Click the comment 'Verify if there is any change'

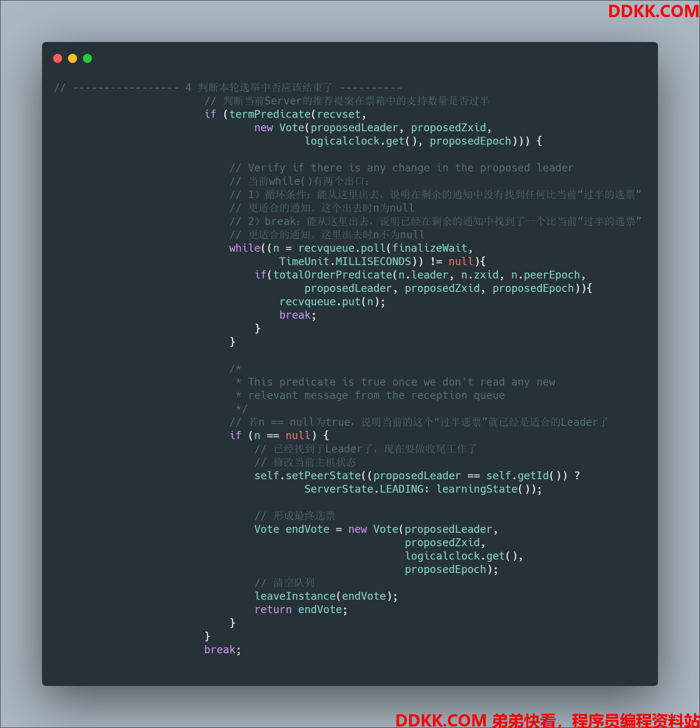(401, 168)
